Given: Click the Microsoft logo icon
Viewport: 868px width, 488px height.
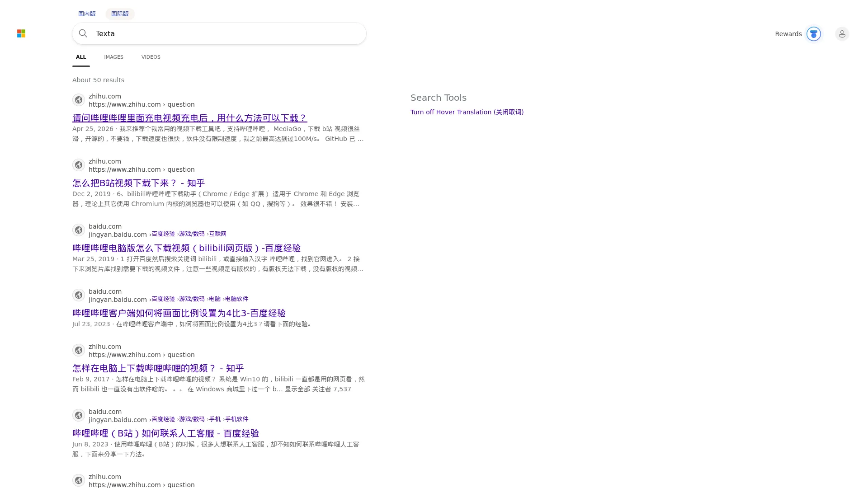Looking at the screenshot, I should (x=21, y=33).
